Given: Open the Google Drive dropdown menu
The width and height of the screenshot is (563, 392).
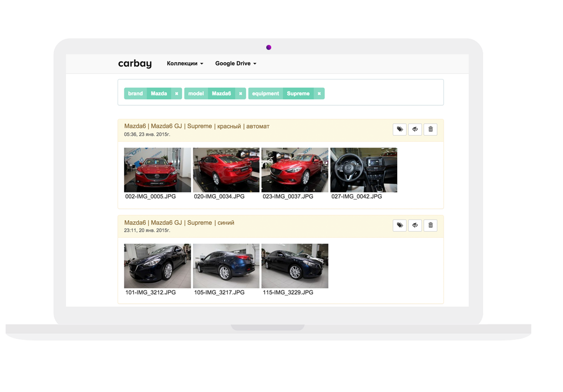Looking at the screenshot, I should (x=236, y=64).
